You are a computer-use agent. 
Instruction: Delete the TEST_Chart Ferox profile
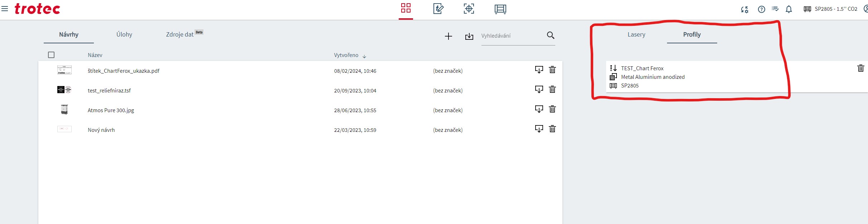[860, 68]
